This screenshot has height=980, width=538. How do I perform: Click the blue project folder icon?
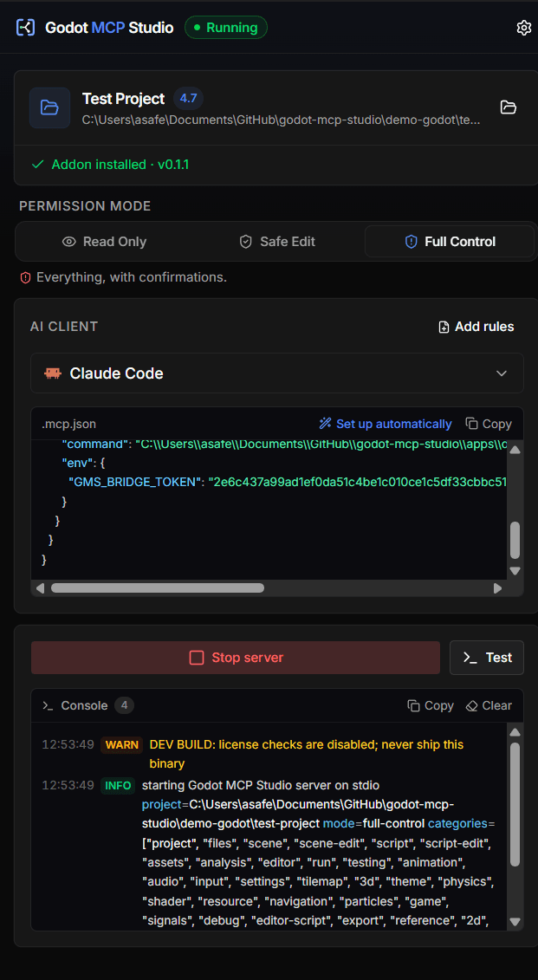(x=49, y=107)
